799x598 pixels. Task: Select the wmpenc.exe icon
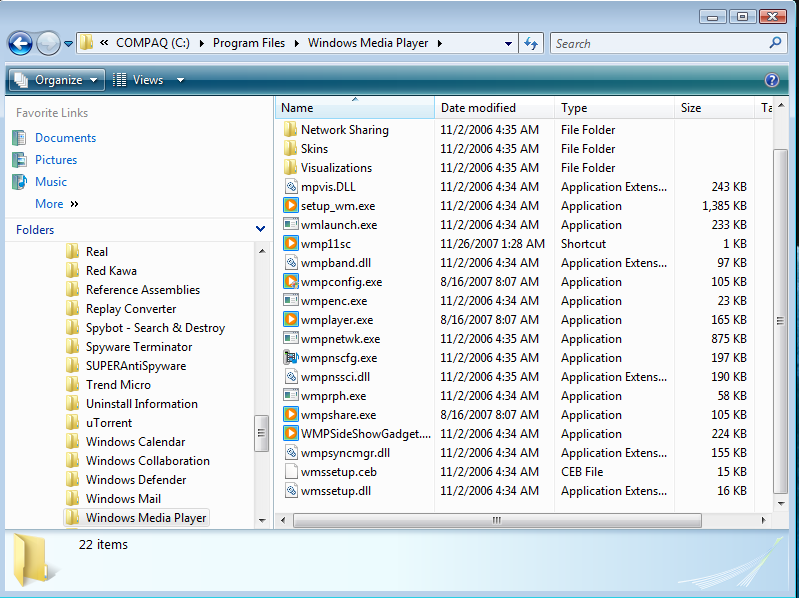click(x=290, y=301)
